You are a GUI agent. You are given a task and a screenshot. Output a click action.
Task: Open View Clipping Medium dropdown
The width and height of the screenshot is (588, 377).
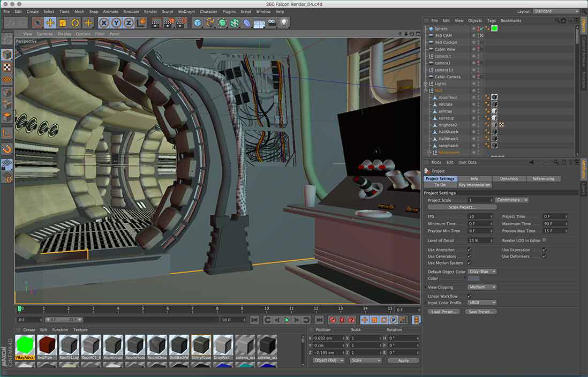point(482,287)
